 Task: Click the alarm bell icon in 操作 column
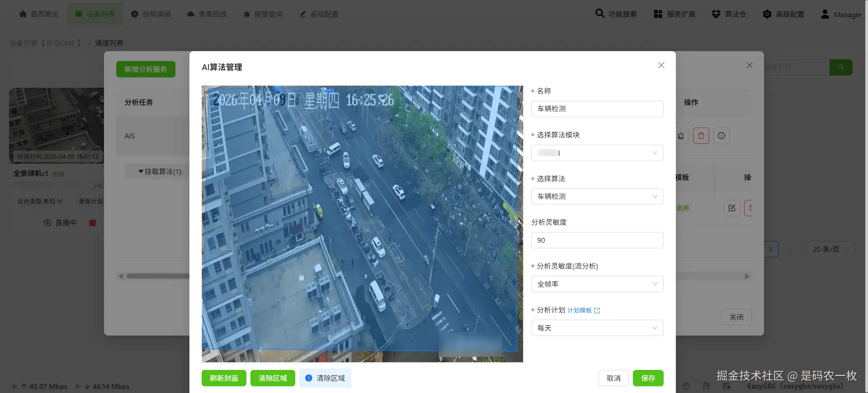coord(681,136)
